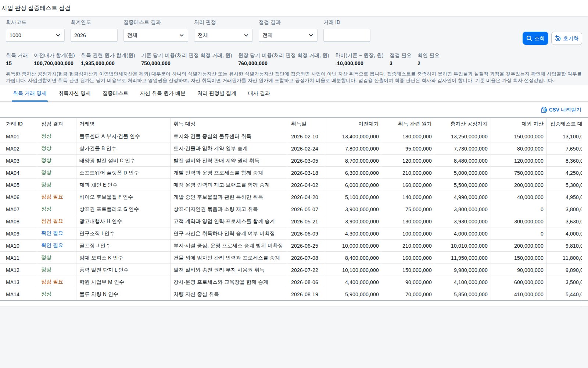Click the 600,000,000 제외 자산 cell
Screen dimensions: 588x368
519,282
